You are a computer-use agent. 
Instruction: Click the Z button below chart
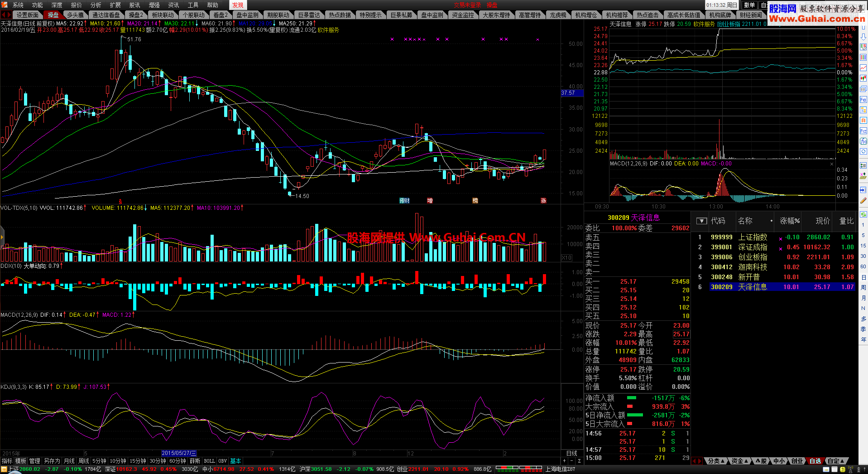coord(579,461)
